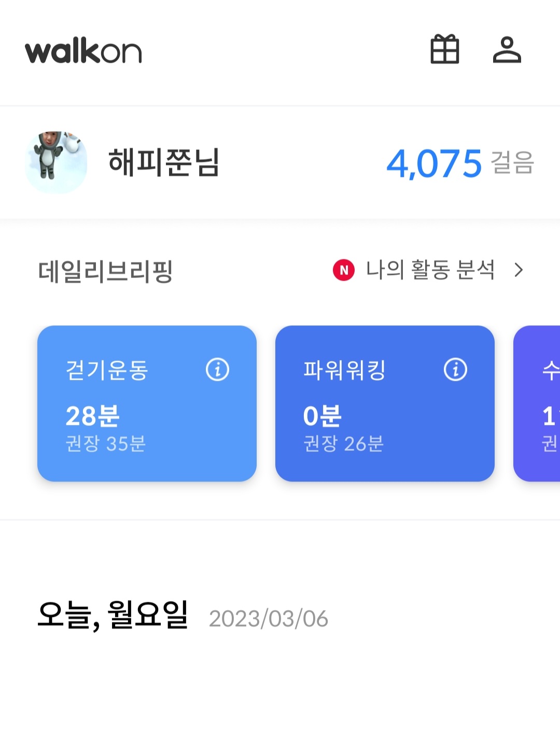Open the 나의 활동 분석 link

(x=430, y=270)
